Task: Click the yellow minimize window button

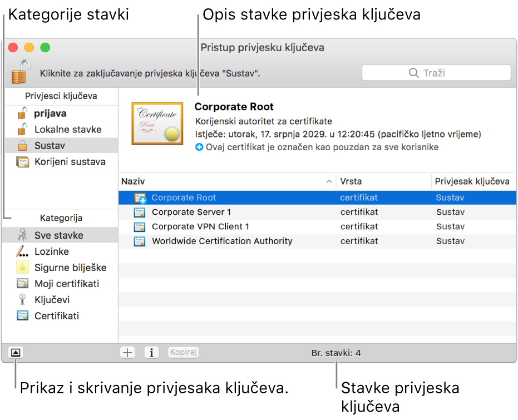Action: 29,47
